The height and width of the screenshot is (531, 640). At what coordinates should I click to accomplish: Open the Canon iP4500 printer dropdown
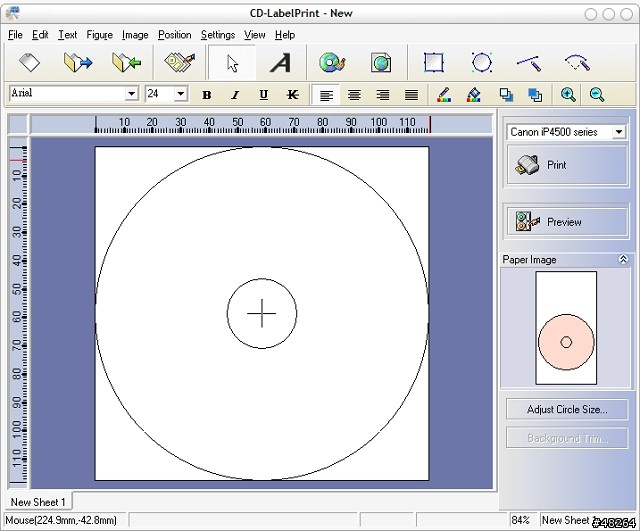tap(619, 132)
